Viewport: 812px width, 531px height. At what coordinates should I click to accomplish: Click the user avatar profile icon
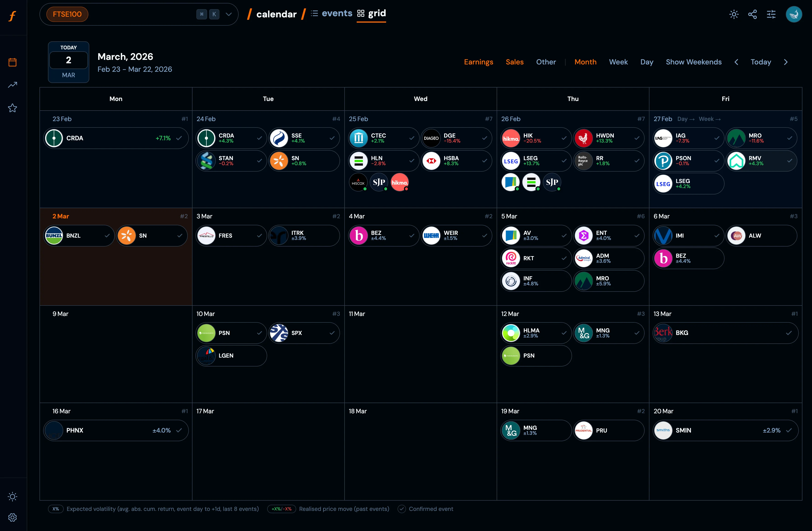click(794, 14)
